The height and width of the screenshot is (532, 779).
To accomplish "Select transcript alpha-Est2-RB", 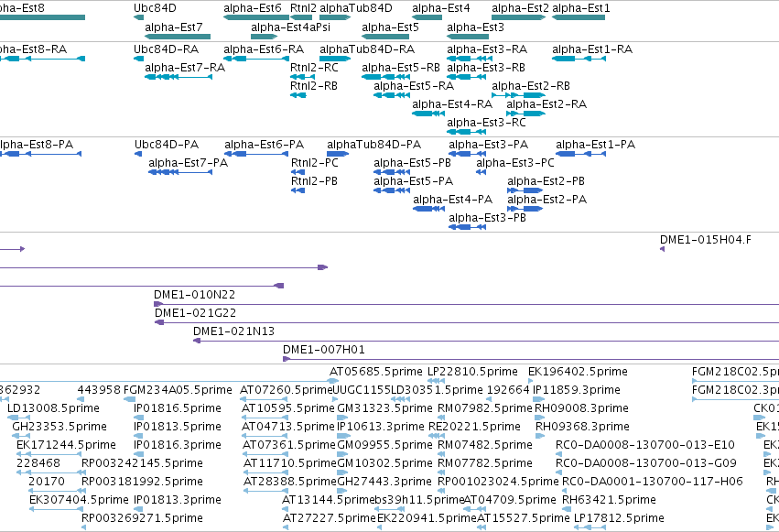I will (x=531, y=86).
